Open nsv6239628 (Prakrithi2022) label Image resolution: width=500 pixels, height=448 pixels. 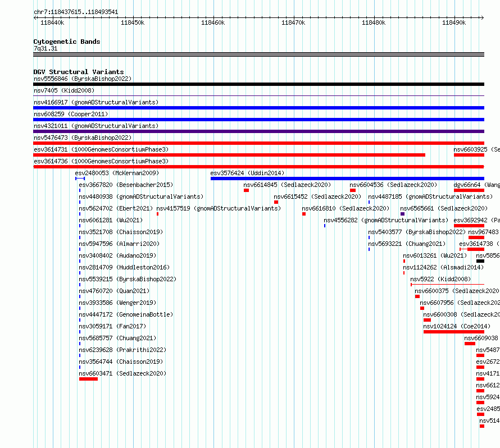pyautogui.click(x=122, y=350)
